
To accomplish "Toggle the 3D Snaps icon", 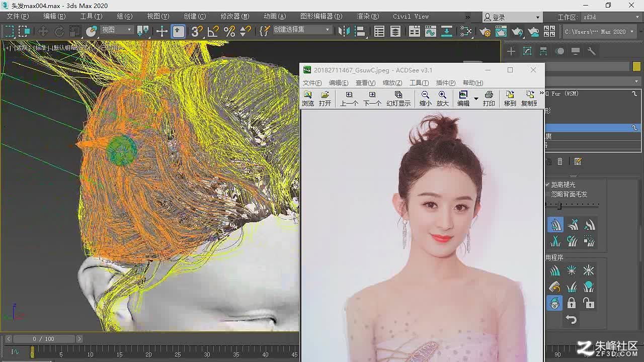I will (x=197, y=32).
